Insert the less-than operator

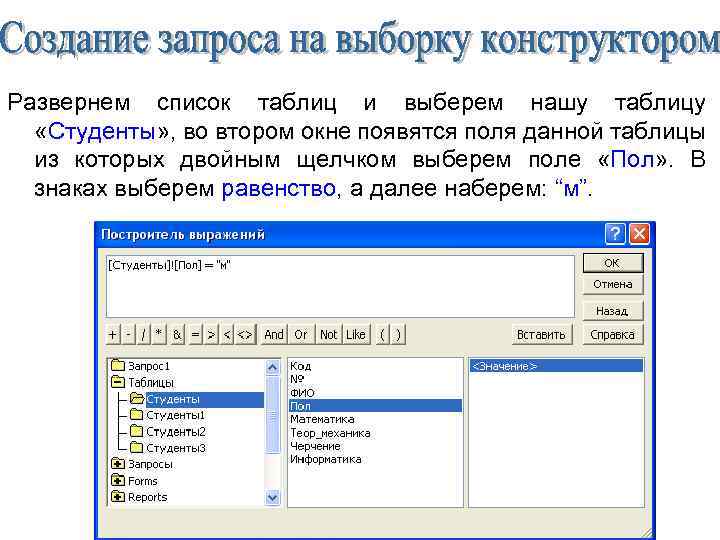227,335
